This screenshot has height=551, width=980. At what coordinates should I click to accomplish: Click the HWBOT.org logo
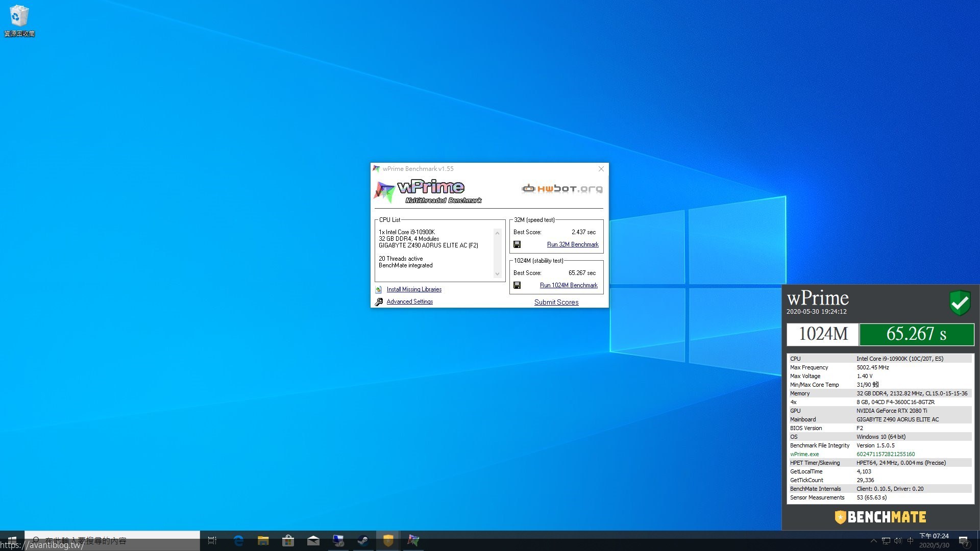tap(562, 189)
